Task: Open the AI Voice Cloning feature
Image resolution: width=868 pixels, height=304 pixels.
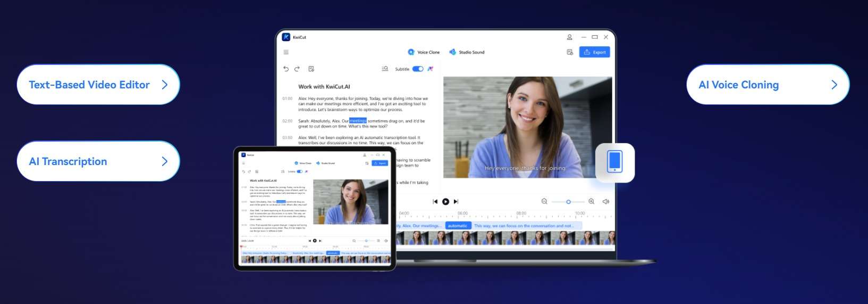Action: [x=768, y=85]
